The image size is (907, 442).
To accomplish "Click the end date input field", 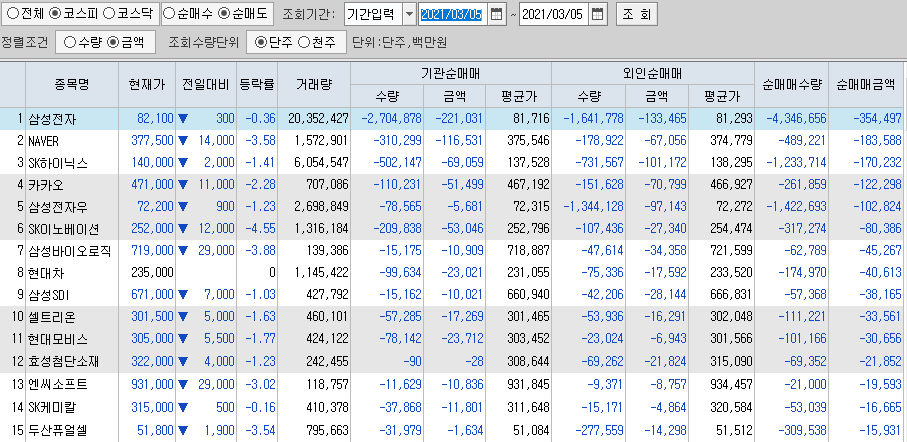I will point(554,14).
